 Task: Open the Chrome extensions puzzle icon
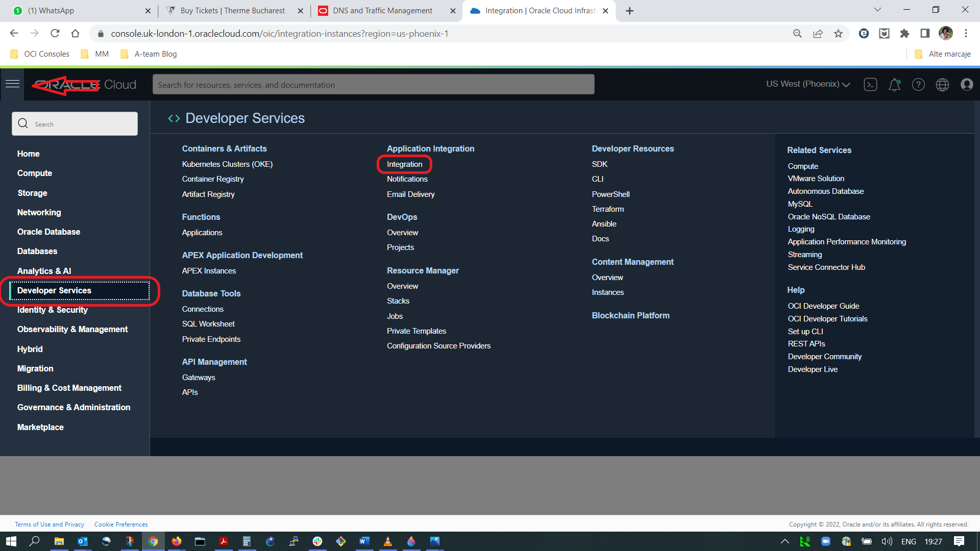point(904,34)
